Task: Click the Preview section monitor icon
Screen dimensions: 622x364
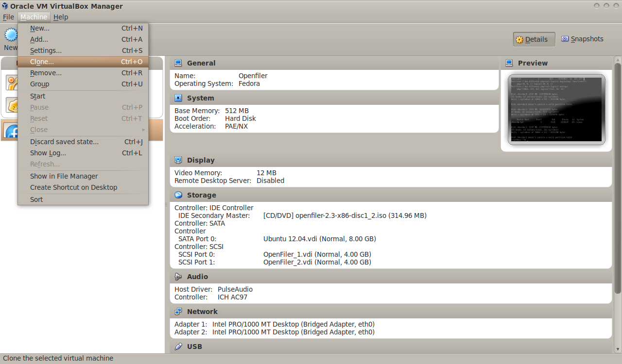Action: pos(509,63)
